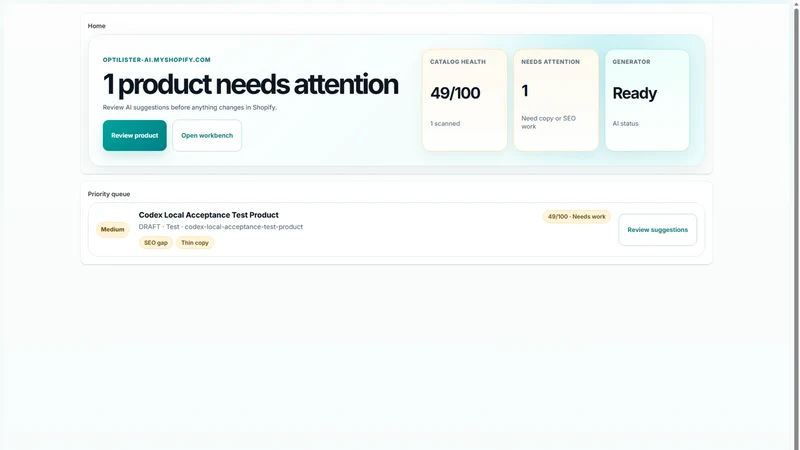Image resolution: width=800 pixels, height=450 pixels.
Task: Click the SEO gap tag
Action: coord(156,243)
